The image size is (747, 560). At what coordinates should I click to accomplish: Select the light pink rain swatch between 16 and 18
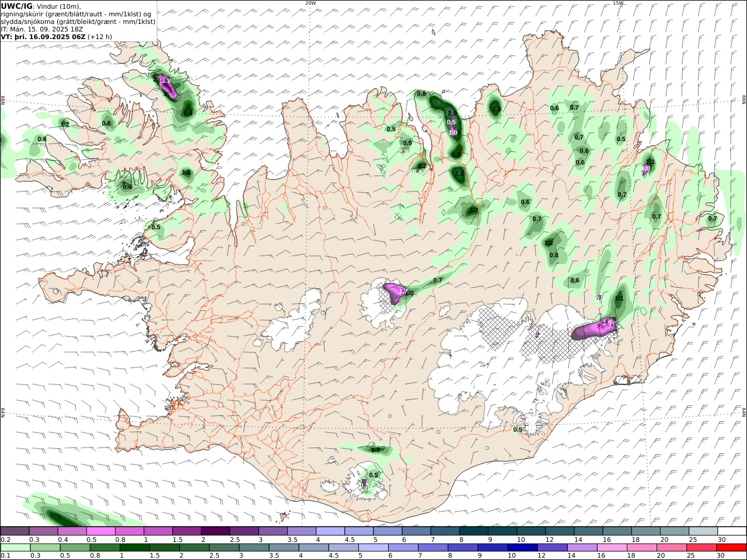612,548
